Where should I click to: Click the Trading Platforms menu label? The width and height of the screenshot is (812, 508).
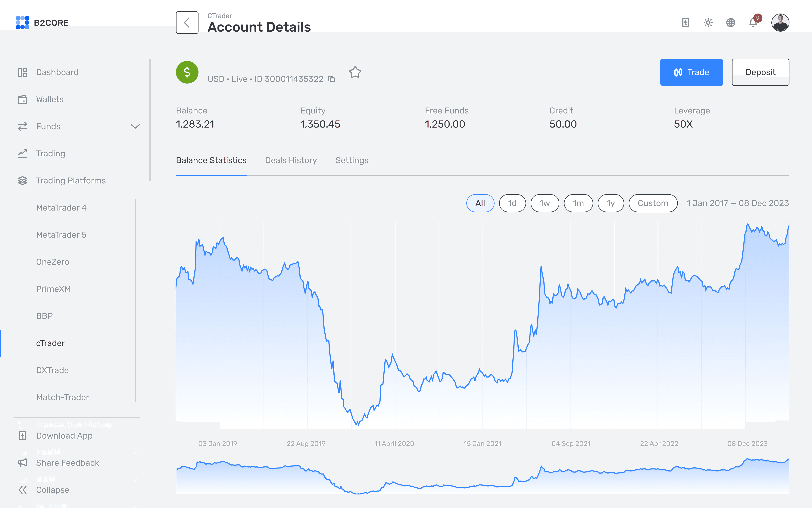(x=71, y=180)
